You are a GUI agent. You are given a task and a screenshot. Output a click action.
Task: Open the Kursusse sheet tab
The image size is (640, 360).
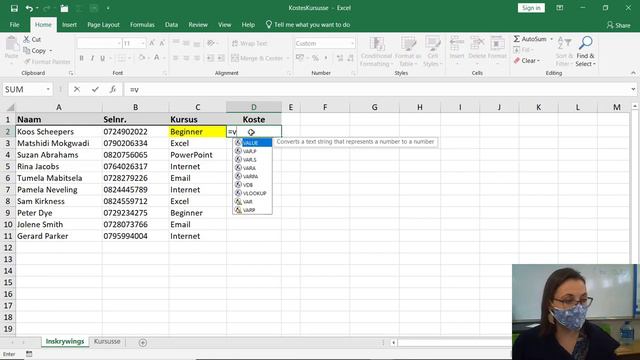(x=107, y=342)
